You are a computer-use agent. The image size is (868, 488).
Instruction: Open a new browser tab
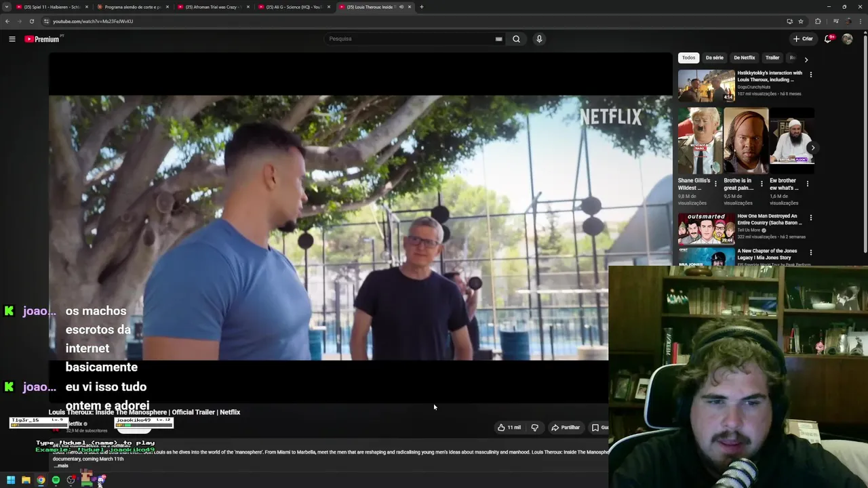[421, 7]
